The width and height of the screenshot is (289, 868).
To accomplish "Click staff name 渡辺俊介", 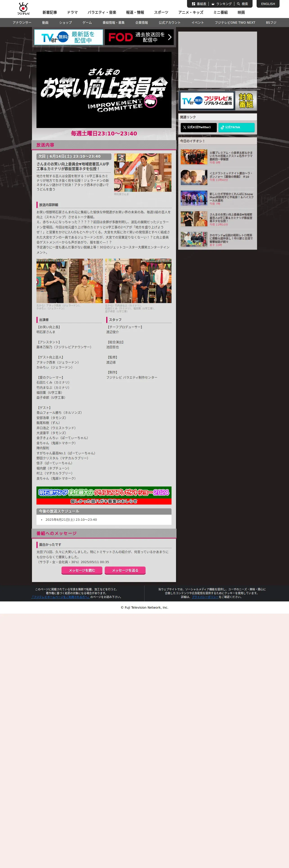I will 112,332.
